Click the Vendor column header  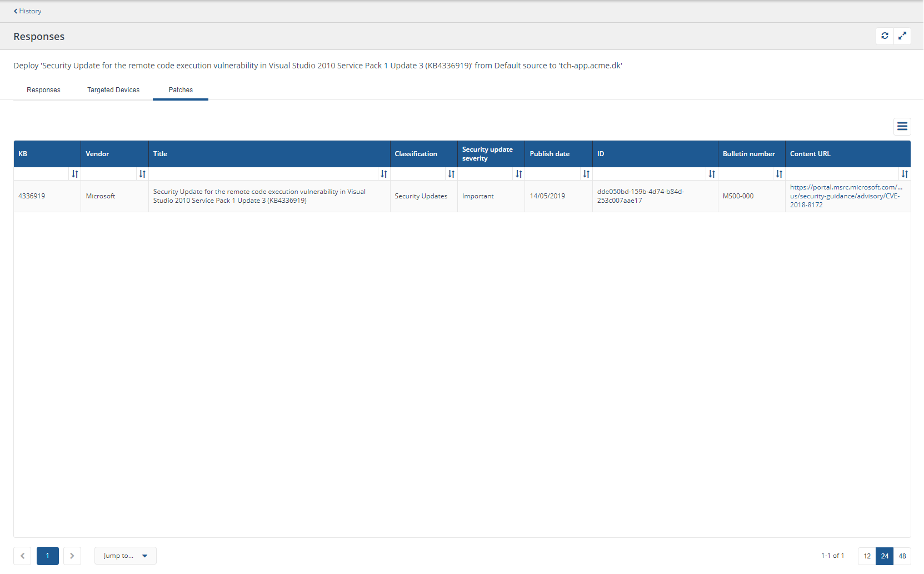[x=115, y=154]
